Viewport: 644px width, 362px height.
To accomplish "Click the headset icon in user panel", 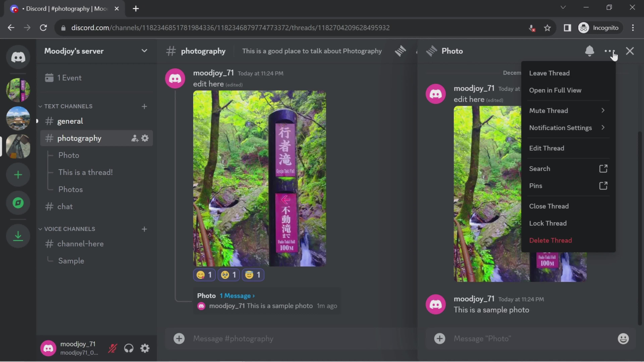I will [x=129, y=348].
